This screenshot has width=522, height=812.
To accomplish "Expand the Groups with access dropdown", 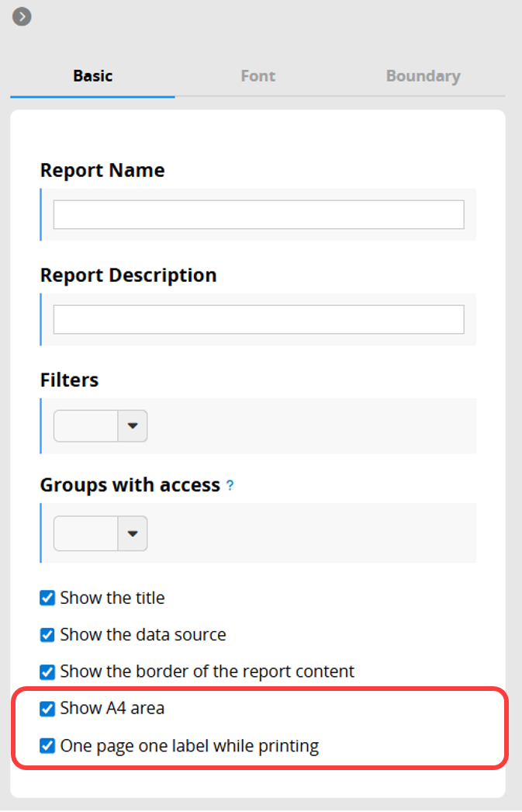I will (x=133, y=533).
